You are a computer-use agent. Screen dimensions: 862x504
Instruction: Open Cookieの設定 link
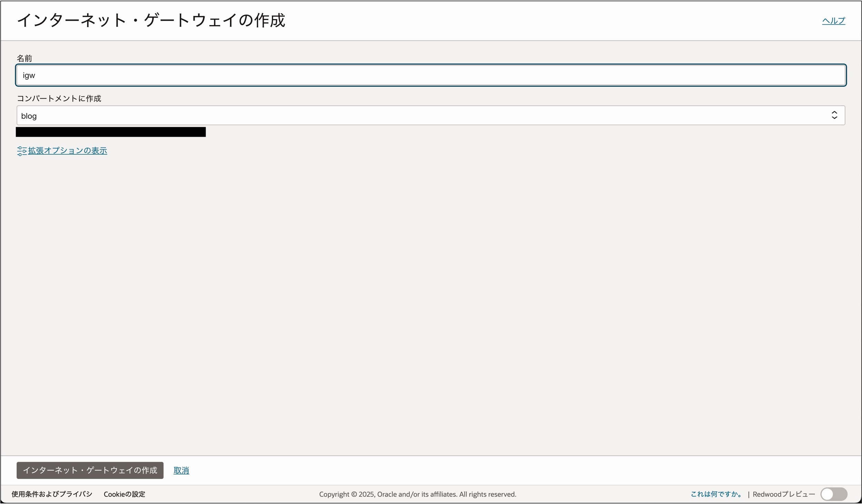pyautogui.click(x=124, y=494)
